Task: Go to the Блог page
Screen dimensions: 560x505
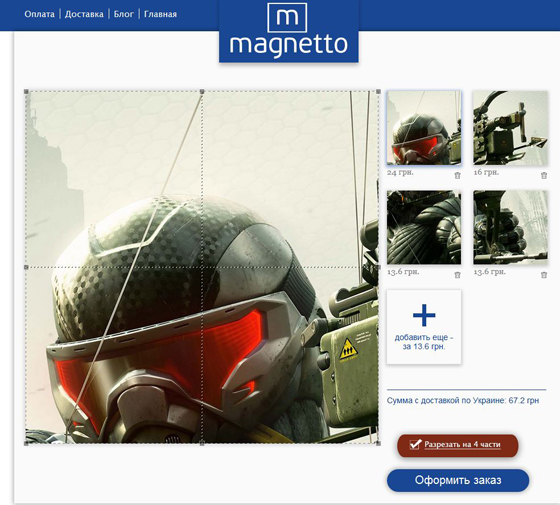Action: coord(124,14)
